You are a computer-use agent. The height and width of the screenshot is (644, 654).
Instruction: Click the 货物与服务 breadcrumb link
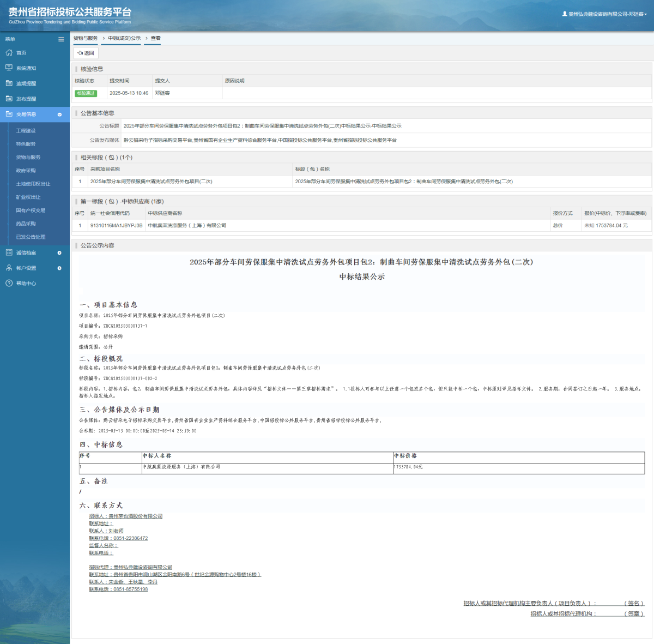(x=86, y=38)
